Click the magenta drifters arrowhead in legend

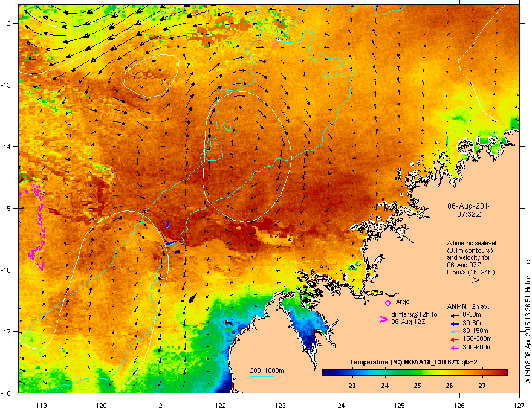point(383,319)
